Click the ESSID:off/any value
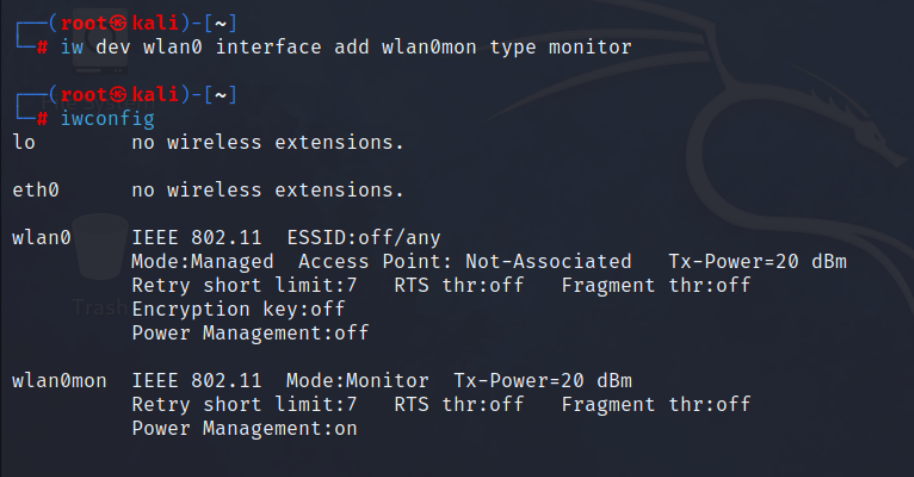Viewport: 914px width, 477px height. coord(363,238)
